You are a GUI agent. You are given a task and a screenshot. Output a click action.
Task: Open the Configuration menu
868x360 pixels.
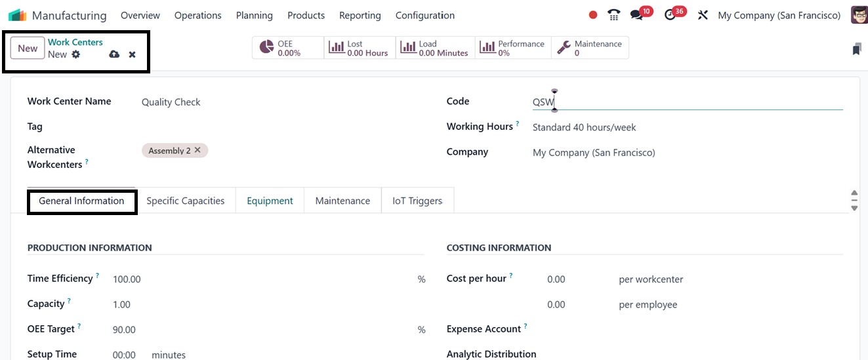coord(424,15)
